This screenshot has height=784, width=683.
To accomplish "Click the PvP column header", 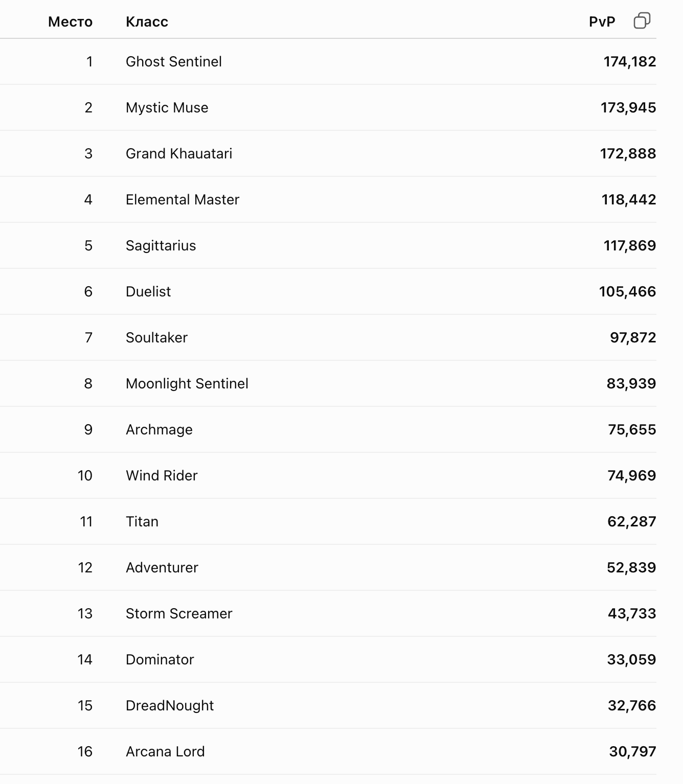I will click(x=602, y=21).
